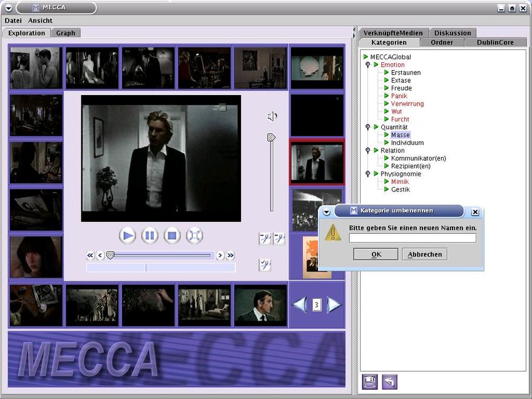Click the green arrow icon beside MECCAGlobal
Screen dimensions: 532x399
[x=366, y=57]
